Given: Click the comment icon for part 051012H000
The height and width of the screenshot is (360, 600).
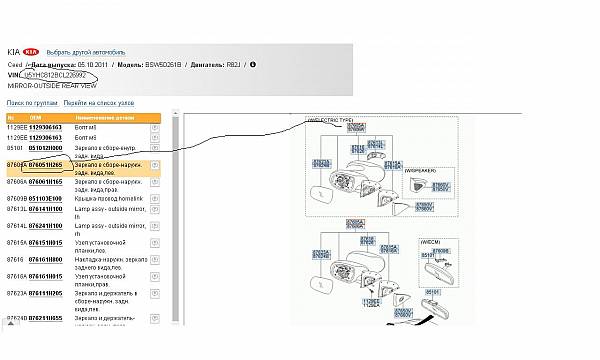Looking at the screenshot, I should pyautogui.click(x=155, y=148).
